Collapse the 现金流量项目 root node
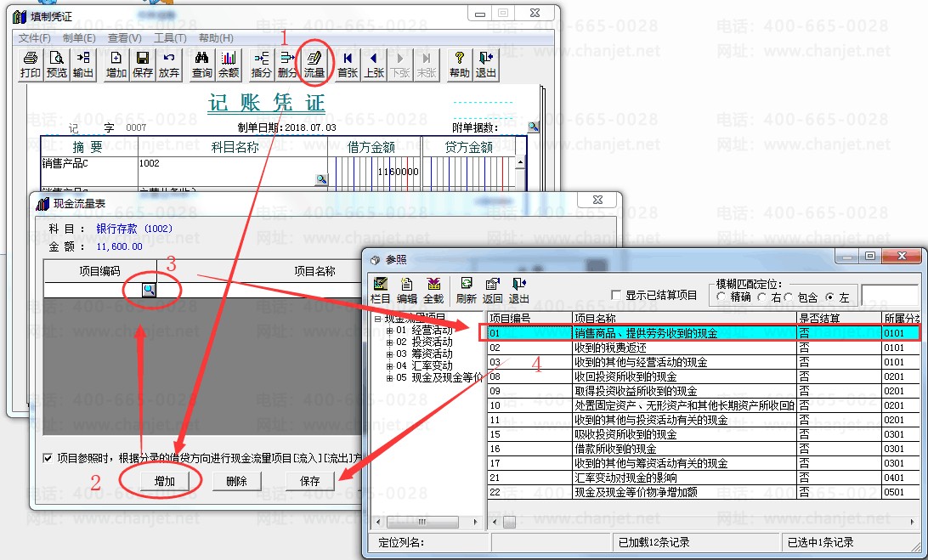 pos(377,319)
